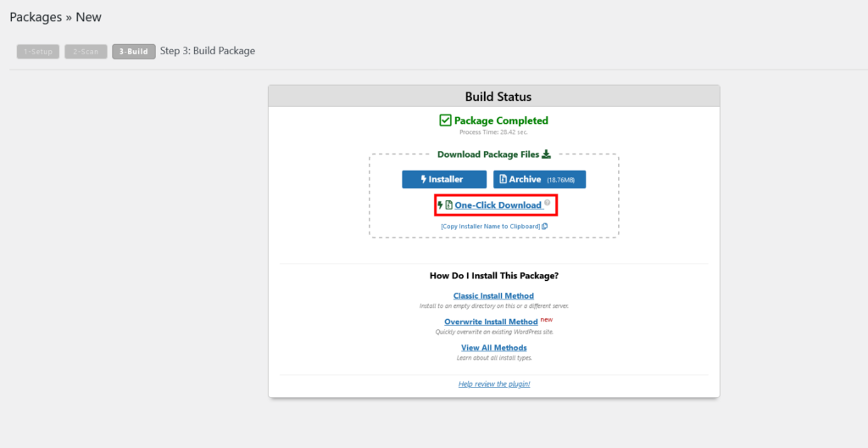Click the lightning bolt icon beside One-Click Download
Image resolution: width=868 pixels, height=448 pixels.
coord(440,205)
